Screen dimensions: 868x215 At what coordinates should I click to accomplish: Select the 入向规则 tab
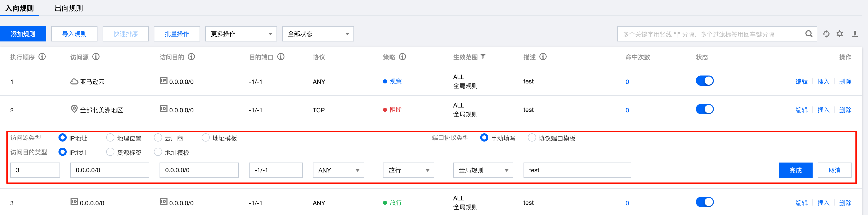pos(19,8)
